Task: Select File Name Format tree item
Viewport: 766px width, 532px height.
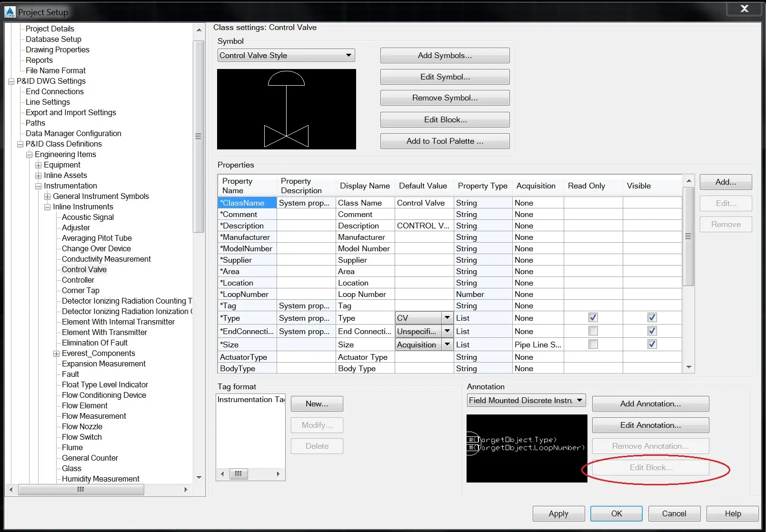Action: pos(56,70)
